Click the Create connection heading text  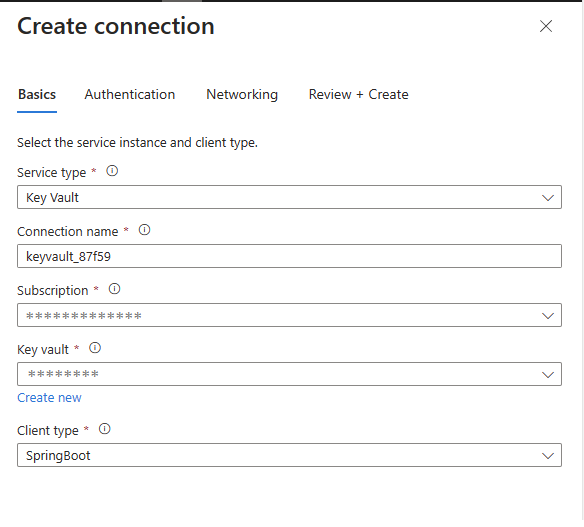(x=116, y=26)
